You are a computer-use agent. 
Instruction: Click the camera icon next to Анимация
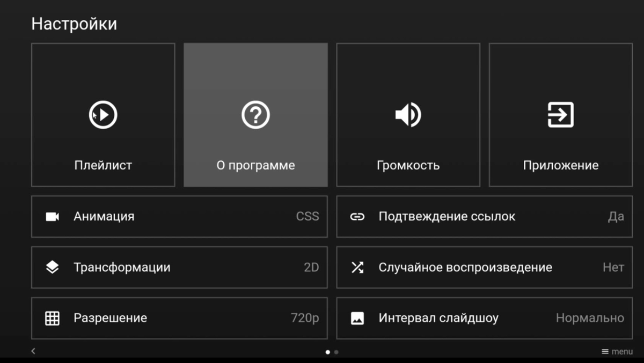pyautogui.click(x=53, y=216)
